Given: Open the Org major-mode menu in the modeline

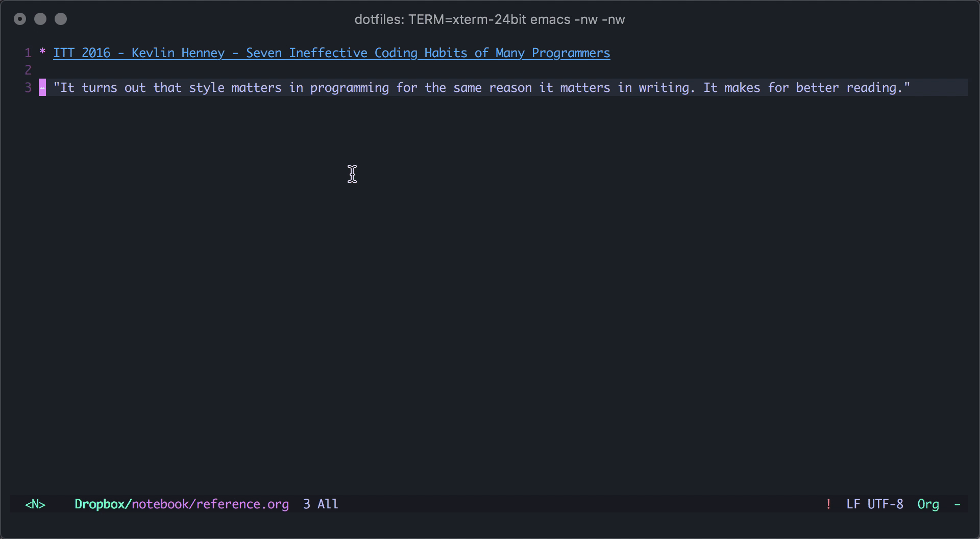Looking at the screenshot, I should pos(928,504).
